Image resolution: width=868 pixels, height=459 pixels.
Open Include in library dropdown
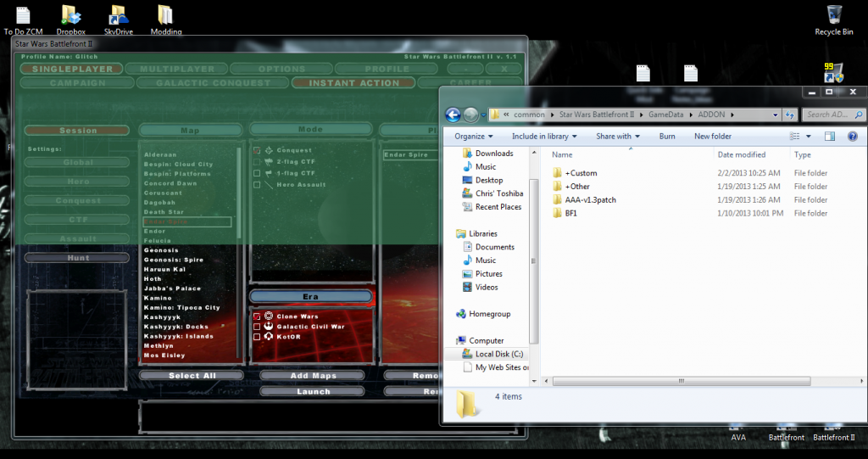pyautogui.click(x=544, y=136)
